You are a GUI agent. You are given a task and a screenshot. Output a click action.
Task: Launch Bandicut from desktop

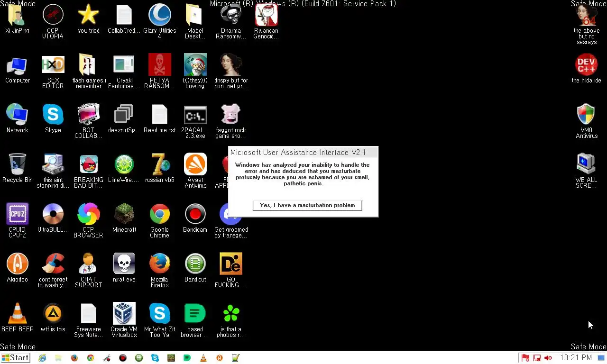[x=195, y=267]
